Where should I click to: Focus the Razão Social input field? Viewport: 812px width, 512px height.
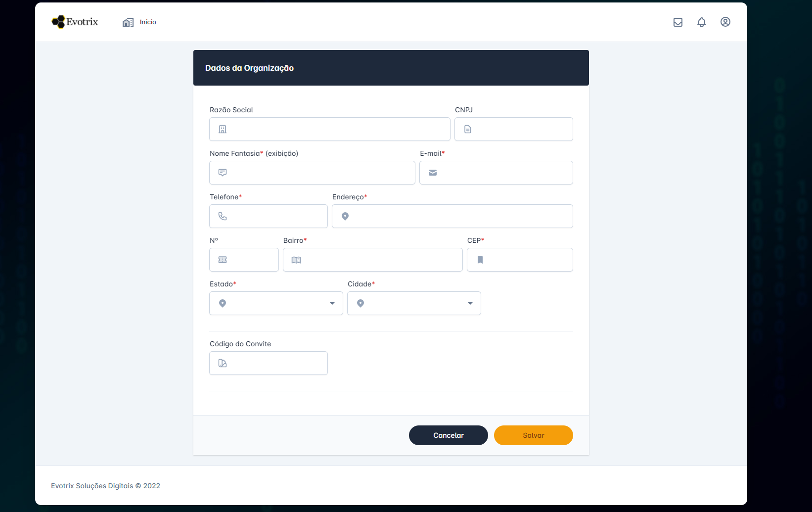pyautogui.click(x=336, y=129)
